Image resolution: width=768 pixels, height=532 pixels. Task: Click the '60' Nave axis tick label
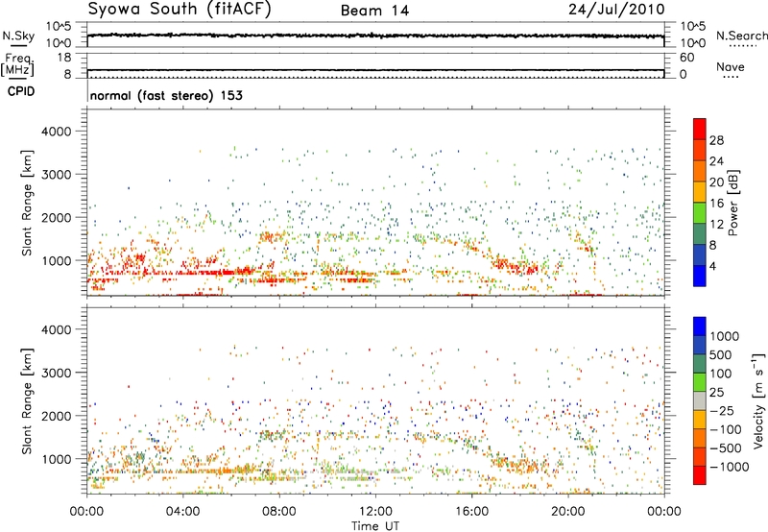(x=686, y=58)
